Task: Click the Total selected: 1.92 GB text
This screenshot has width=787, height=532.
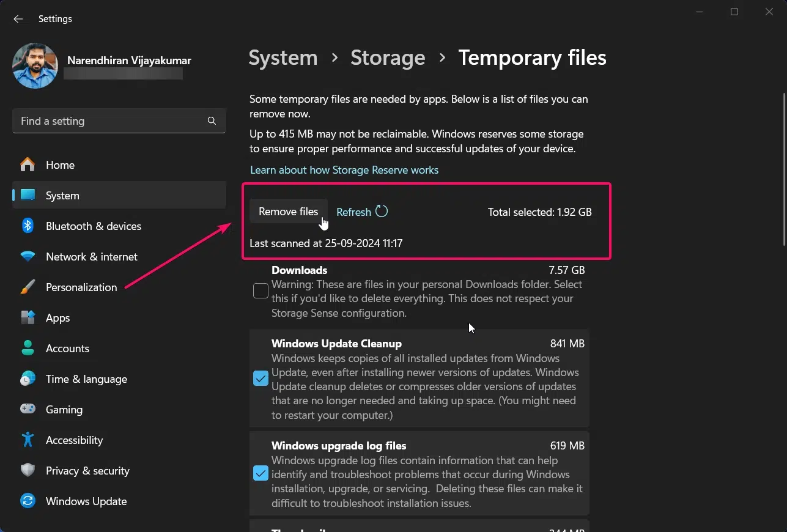Action: [540, 212]
